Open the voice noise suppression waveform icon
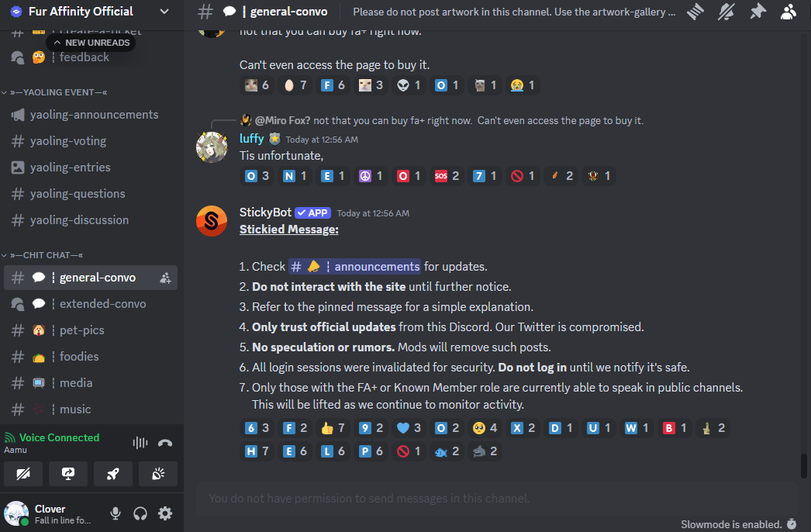Viewport: 811px width, 532px height. pos(140,443)
